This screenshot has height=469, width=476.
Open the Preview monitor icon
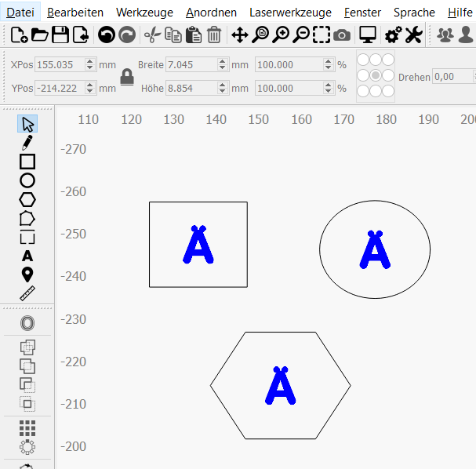coord(368,35)
